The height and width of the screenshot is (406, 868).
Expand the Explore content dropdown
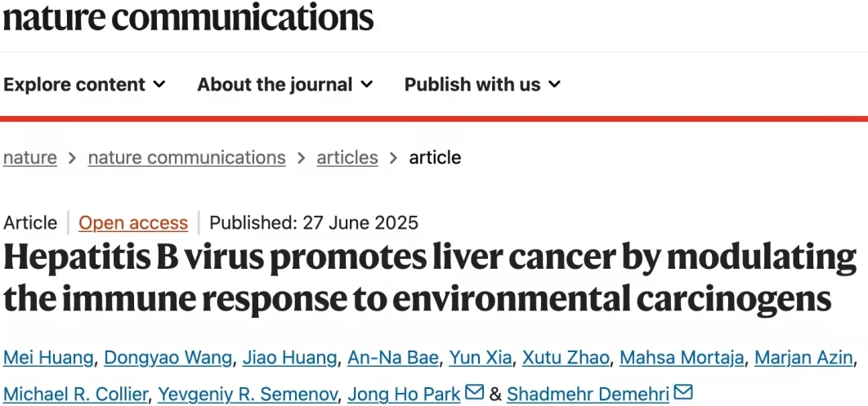(x=84, y=84)
